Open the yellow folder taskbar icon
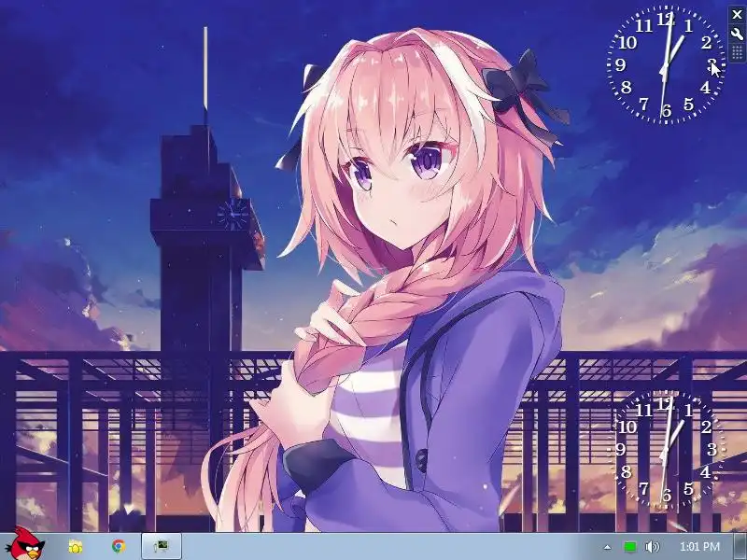The image size is (747, 560). pyautogui.click(x=76, y=547)
